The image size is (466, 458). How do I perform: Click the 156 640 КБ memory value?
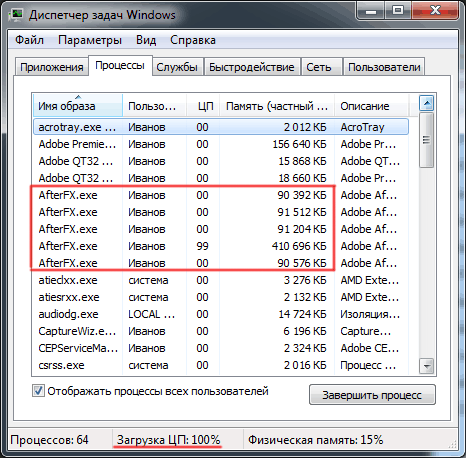(x=299, y=144)
